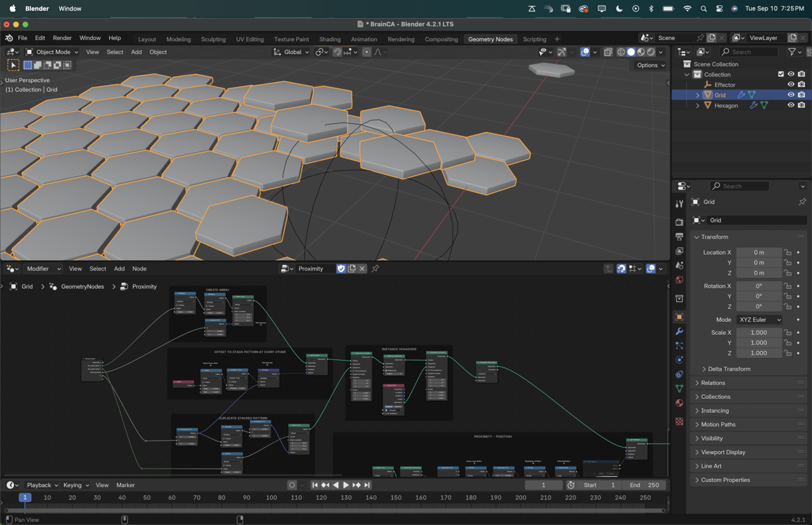This screenshot has height=525, width=812.
Task: Open the Render menu
Action: 62,38
